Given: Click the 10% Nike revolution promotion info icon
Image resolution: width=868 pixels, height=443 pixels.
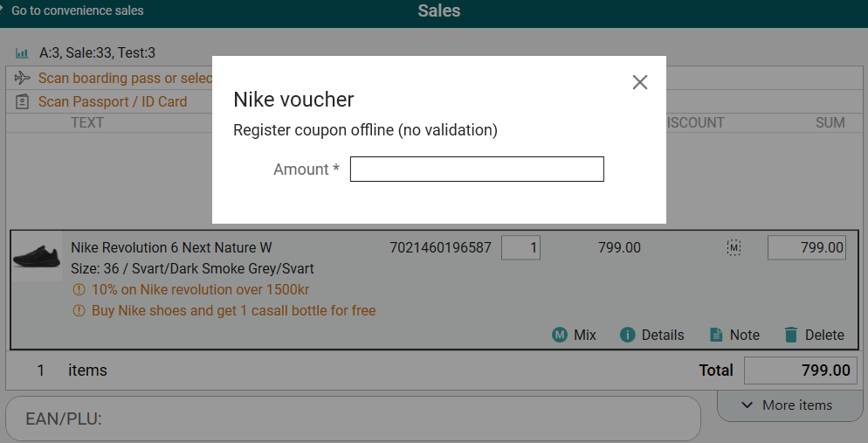Looking at the screenshot, I should click(79, 290).
